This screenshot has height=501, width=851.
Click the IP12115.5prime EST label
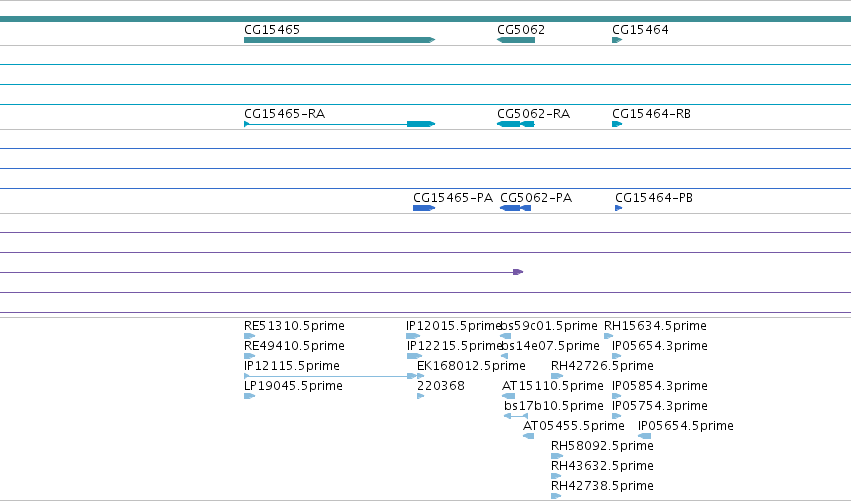pyautogui.click(x=292, y=366)
